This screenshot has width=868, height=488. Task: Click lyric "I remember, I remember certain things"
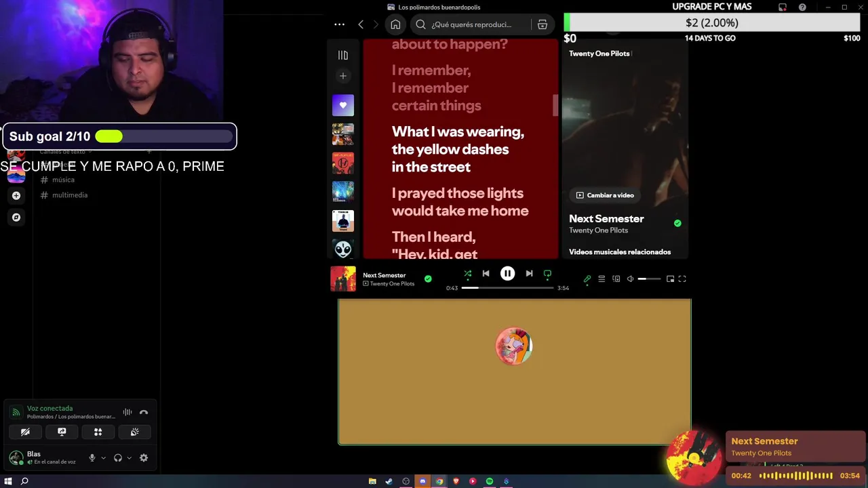436,87
